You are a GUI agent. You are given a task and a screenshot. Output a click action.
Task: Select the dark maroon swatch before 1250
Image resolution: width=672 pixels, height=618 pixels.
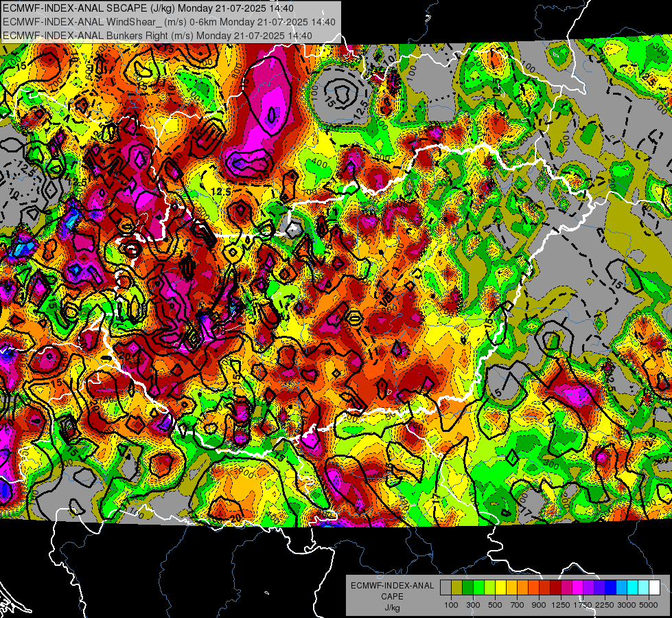pos(556,588)
